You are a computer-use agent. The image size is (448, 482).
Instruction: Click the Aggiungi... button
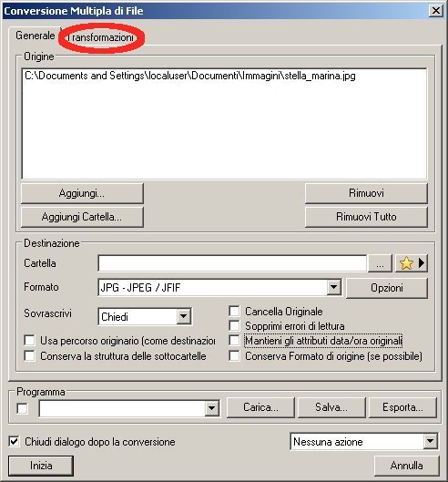tap(82, 193)
